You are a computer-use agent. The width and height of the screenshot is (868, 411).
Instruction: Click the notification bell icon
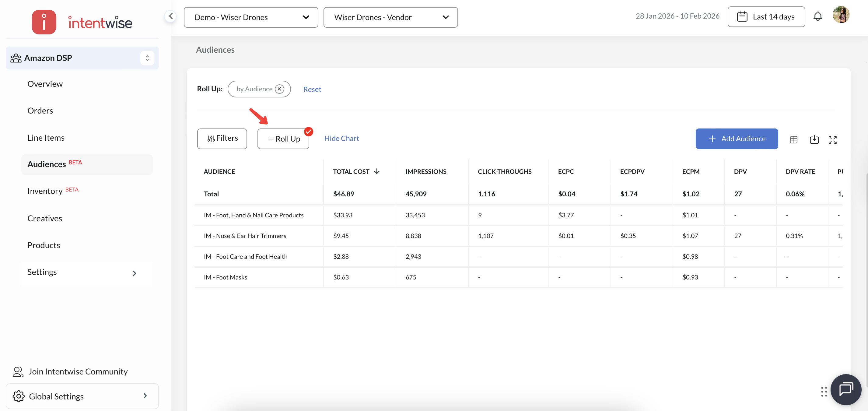pyautogui.click(x=817, y=16)
